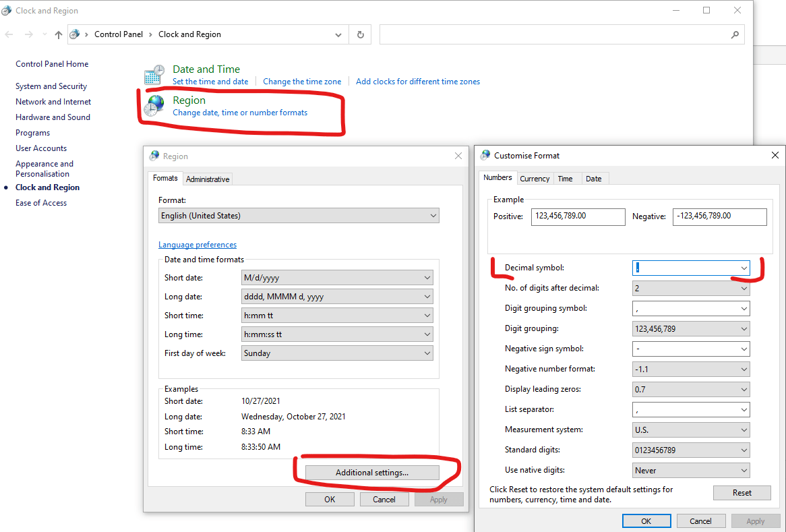Open Add clocks for different time zones
The width and height of the screenshot is (786, 532).
tap(417, 81)
